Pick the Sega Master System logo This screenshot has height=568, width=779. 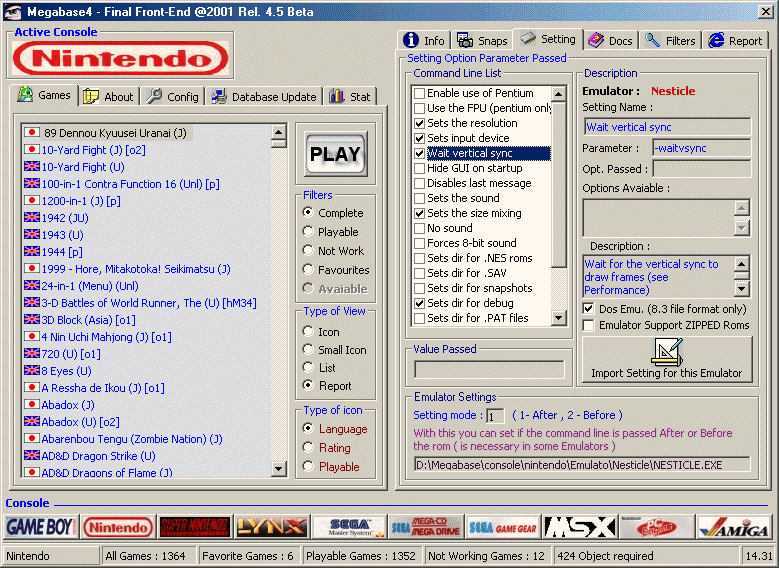[349, 527]
